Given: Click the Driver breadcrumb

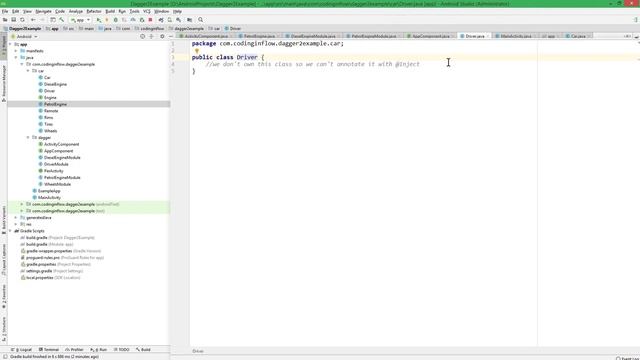Looking at the screenshot, I should click(x=233, y=29).
